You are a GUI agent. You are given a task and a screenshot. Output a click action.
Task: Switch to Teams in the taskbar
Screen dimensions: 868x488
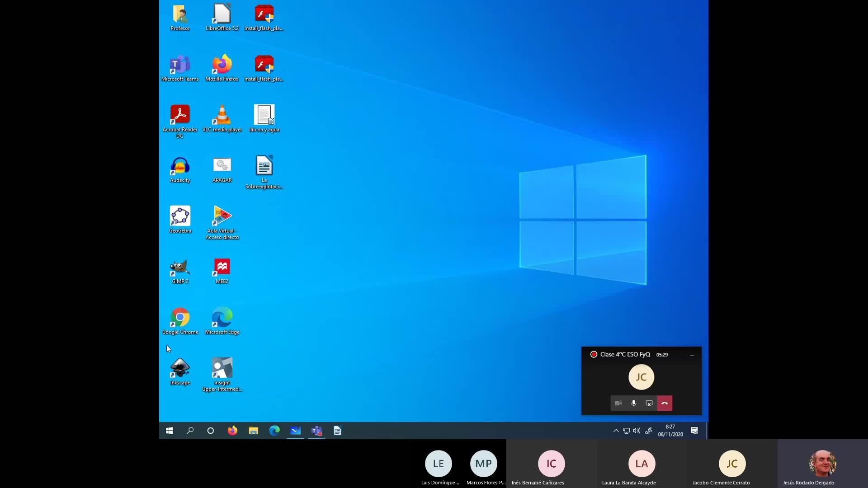click(316, 431)
